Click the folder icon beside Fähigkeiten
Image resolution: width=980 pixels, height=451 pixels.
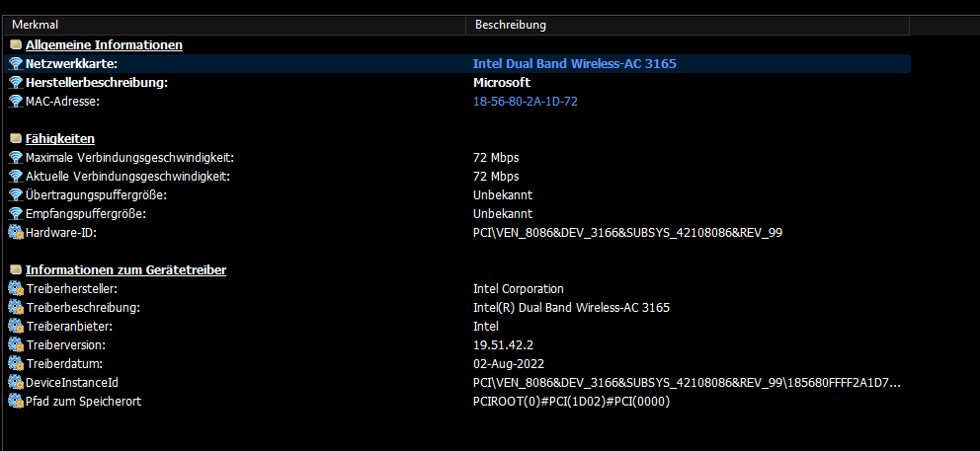click(15, 138)
